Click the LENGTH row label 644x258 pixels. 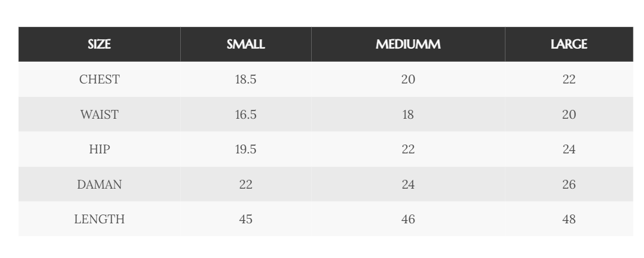99,219
